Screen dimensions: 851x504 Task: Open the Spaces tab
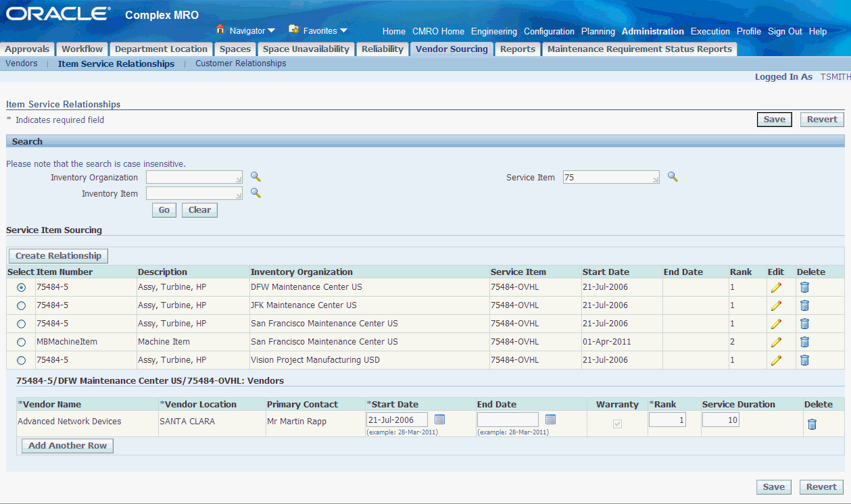point(235,49)
